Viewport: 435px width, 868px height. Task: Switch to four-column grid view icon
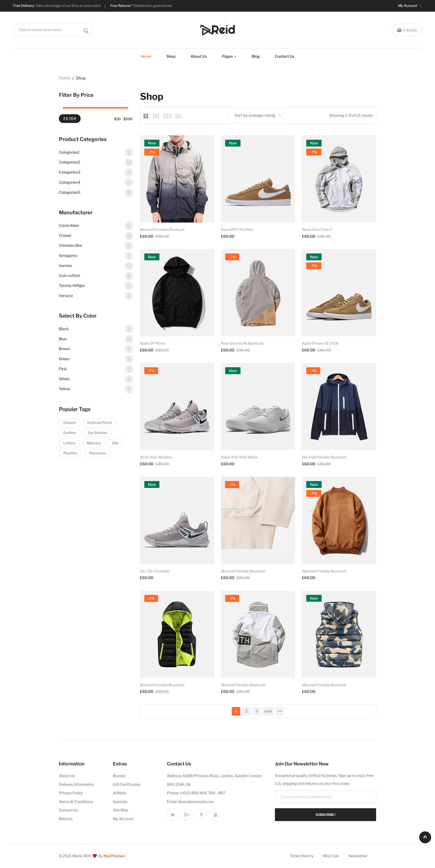coord(156,116)
